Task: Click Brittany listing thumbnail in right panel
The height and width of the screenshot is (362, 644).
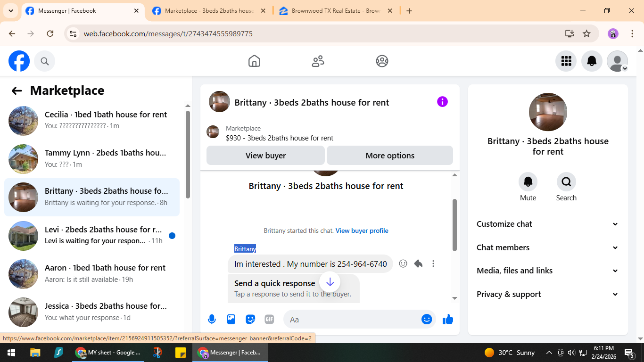Action: pyautogui.click(x=548, y=112)
